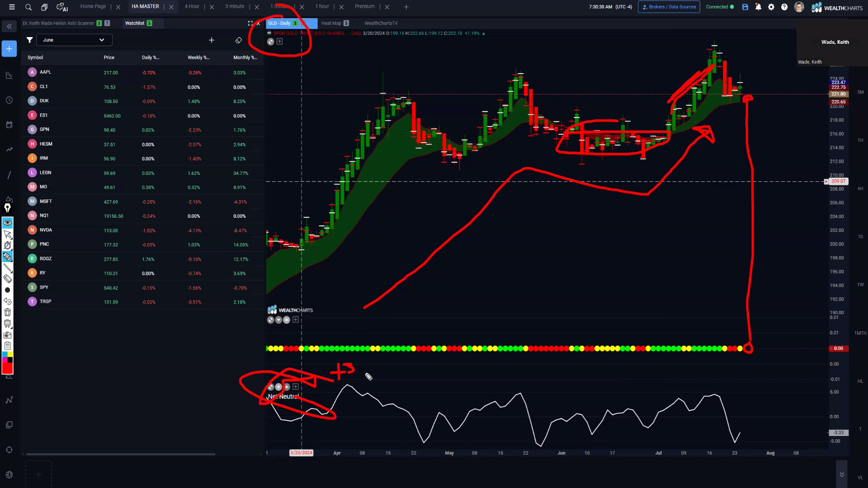Select the Dr. Keith Wade Heikin Ashi Scanner tab
This screenshot has width=868, height=488.
(58, 23)
